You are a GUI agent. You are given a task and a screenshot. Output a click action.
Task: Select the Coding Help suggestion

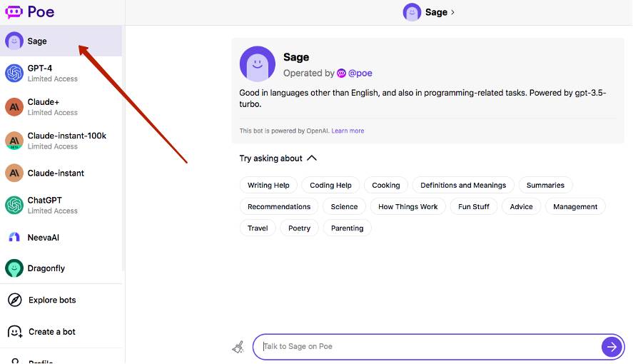pos(330,185)
